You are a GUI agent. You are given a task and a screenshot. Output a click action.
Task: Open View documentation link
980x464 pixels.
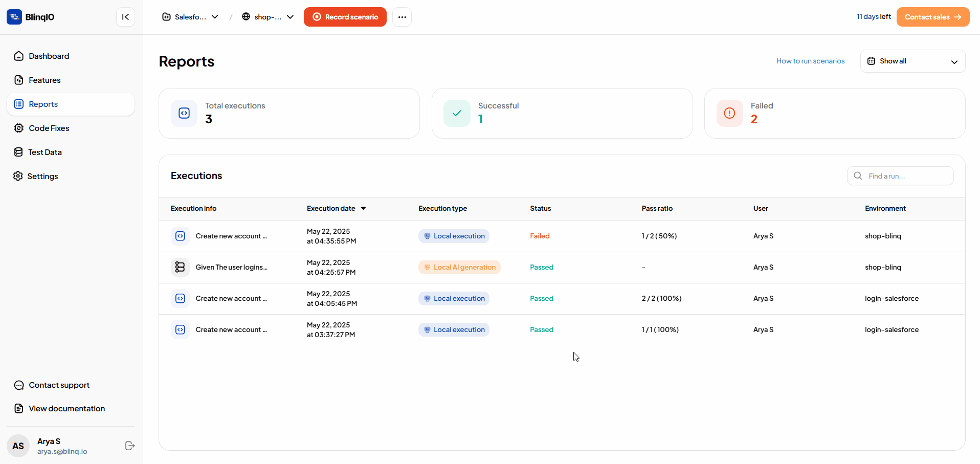pyautogui.click(x=66, y=409)
